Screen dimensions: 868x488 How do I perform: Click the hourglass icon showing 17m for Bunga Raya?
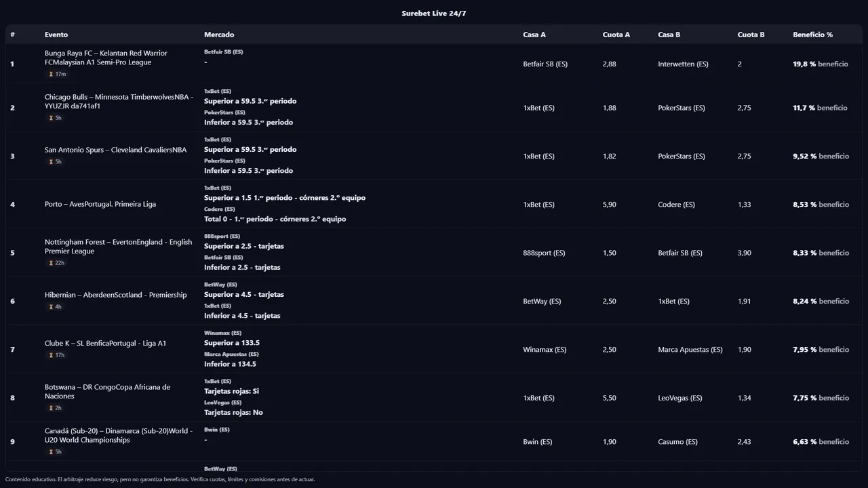51,74
